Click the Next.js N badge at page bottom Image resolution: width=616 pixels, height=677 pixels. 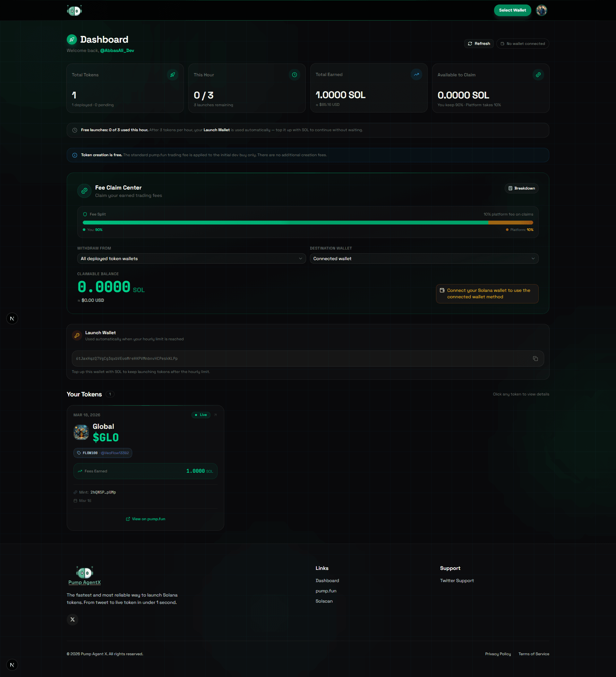pyautogui.click(x=12, y=664)
